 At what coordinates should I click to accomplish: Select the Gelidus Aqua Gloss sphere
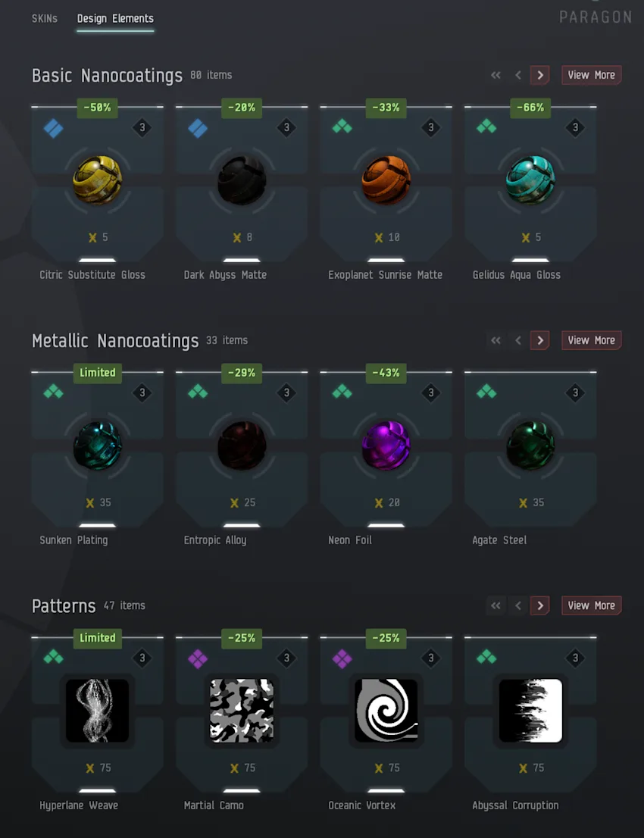530,180
